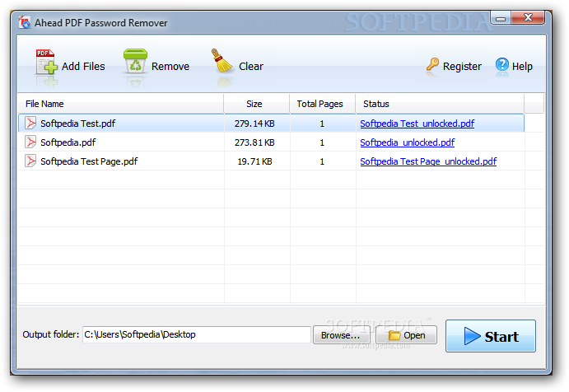Click the Register key icon
Image resolution: width=569 pixels, height=392 pixels.
(432, 64)
